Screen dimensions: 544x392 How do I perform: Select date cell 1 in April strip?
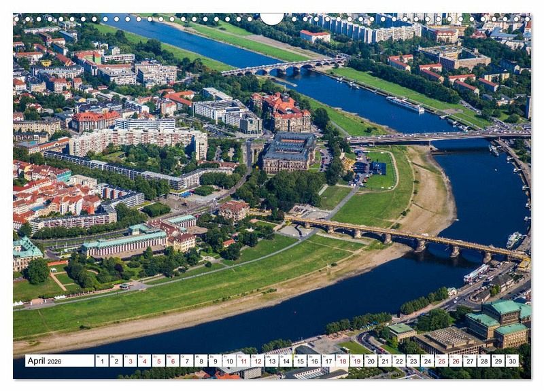tap(101, 361)
